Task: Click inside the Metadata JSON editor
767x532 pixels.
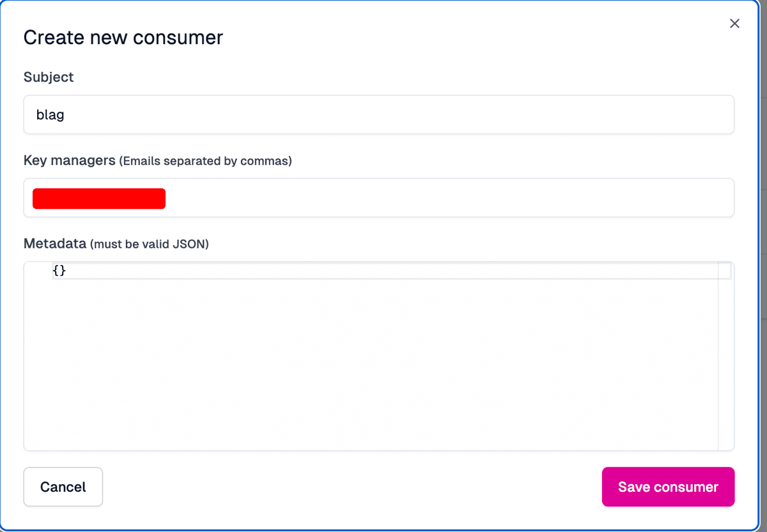Action: coord(320,351)
